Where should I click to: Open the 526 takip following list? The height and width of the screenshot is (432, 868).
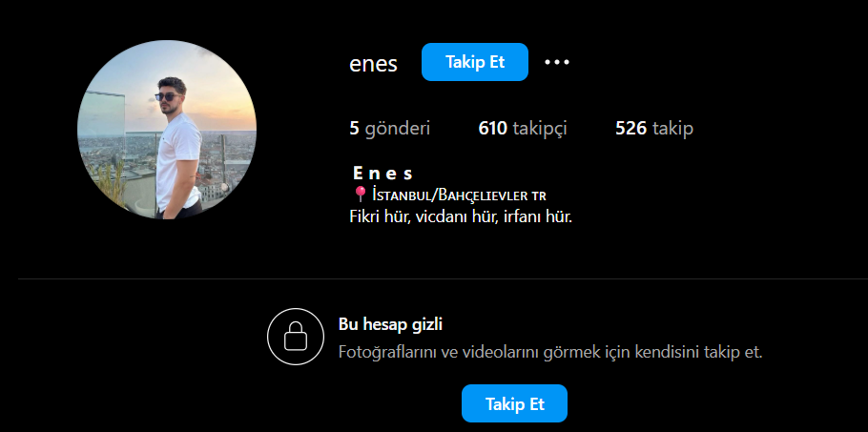[654, 129]
